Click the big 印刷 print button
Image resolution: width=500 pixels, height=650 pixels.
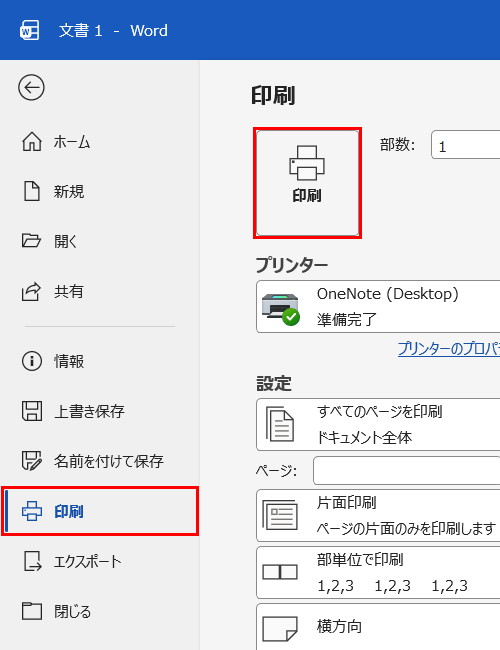(x=307, y=183)
